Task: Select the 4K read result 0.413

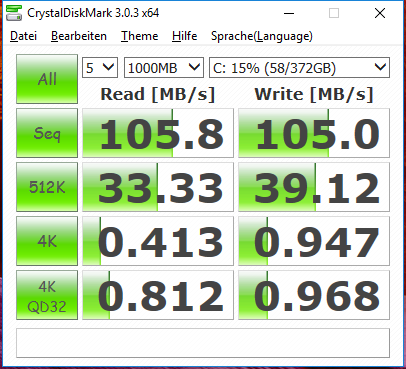Action: pos(158,241)
